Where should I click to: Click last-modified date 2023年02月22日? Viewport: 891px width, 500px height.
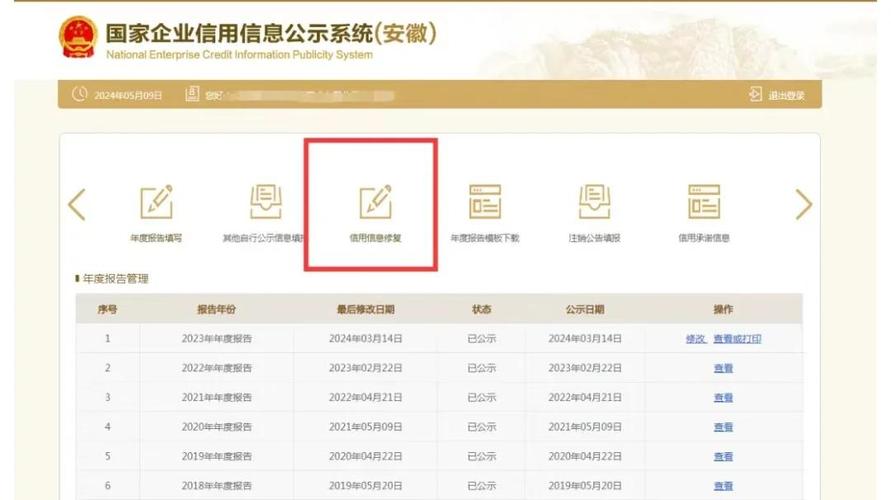pyautogui.click(x=365, y=368)
